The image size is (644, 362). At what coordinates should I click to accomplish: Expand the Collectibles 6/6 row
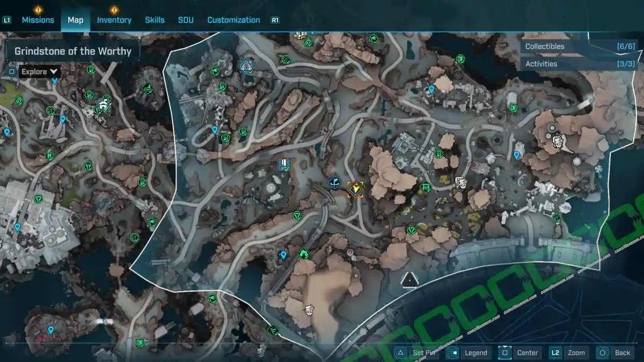tap(580, 47)
